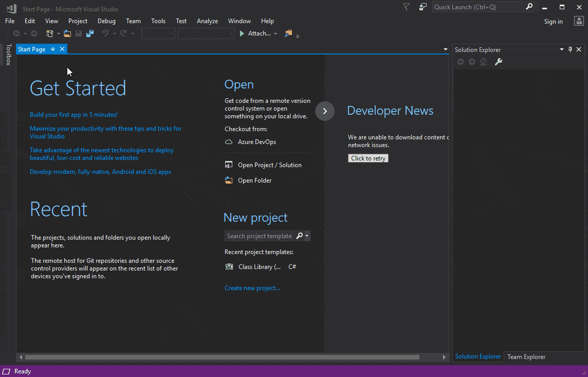The image size is (588, 377).
Task: Open Solution Explorer window position dropdown
Action: click(x=562, y=49)
